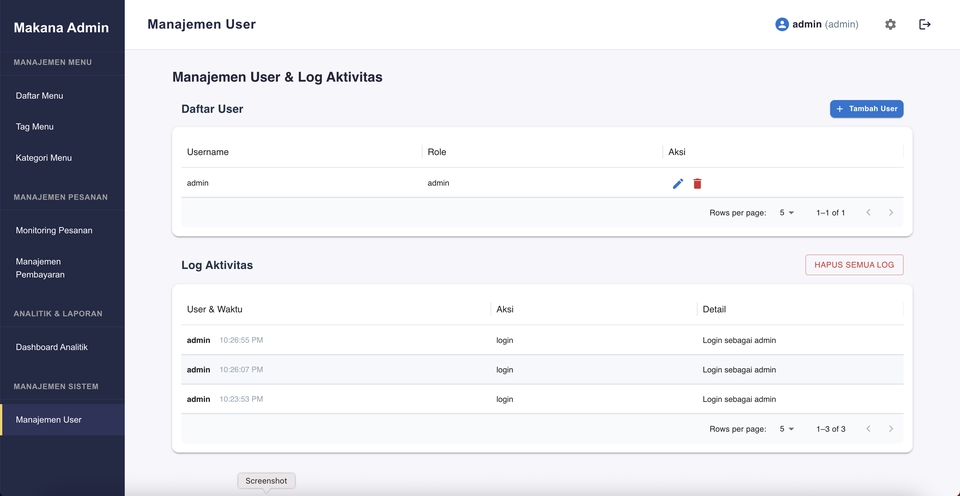Click the red trash delete icon
This screenshot has height=496, width=960.
(x=698, y=183)
